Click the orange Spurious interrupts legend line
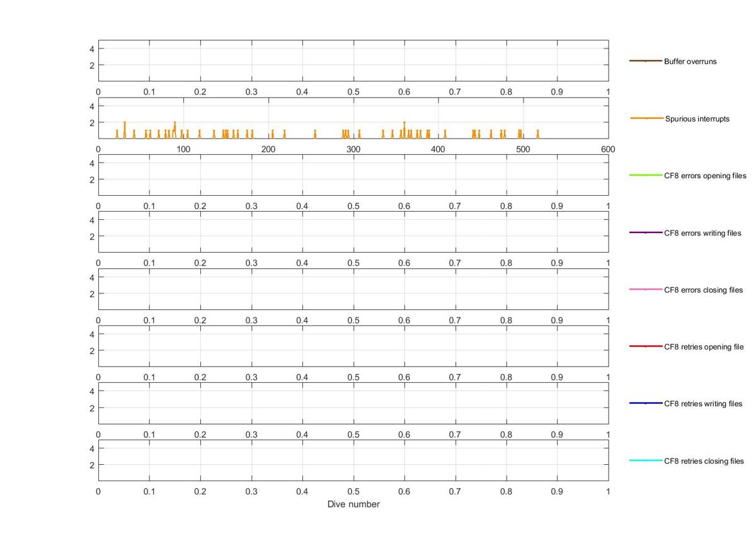Screen dimensions: 756x541 click(647, 118)
